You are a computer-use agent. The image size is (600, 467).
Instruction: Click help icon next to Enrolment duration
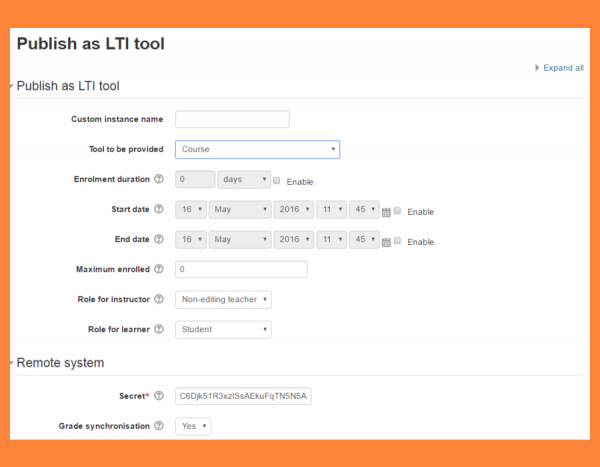pyautogui.click(x=159, y=180)
